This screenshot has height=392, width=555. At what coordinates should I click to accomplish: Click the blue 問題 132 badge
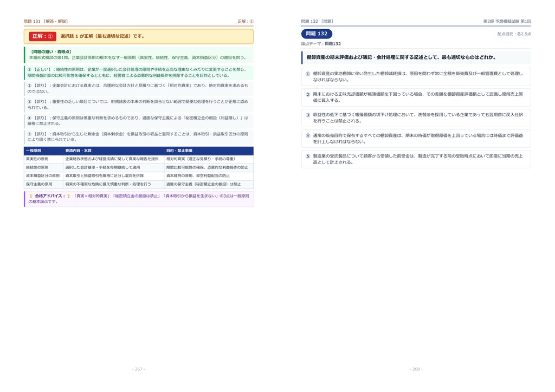tap(317, 34)
